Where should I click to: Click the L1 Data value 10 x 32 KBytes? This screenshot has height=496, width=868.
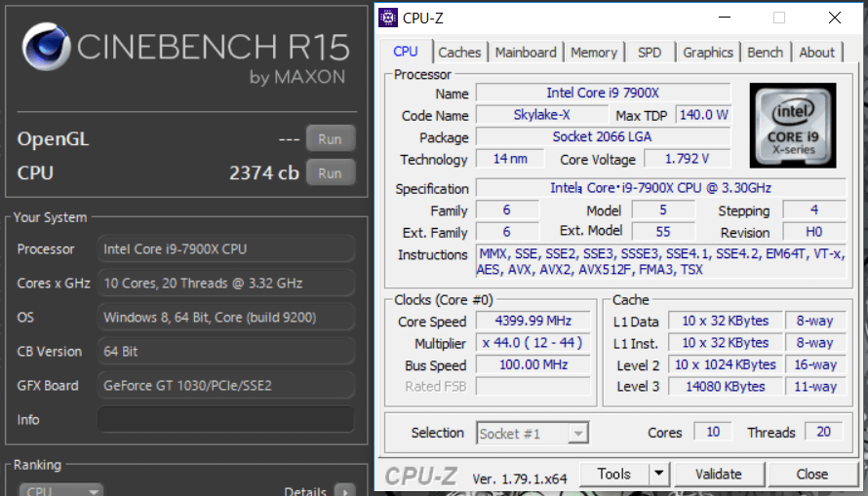[726, 321]
